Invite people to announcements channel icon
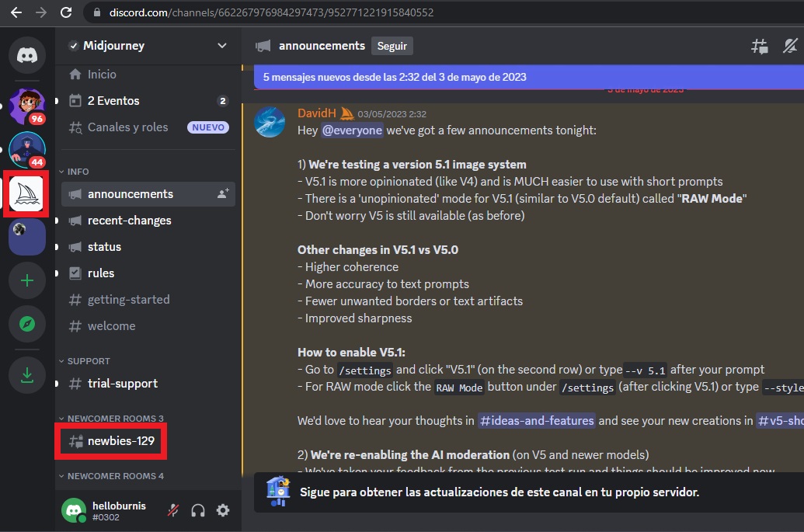Image resolution: width=804 pixels, height=532 pixels. click(x=223, y=193)
